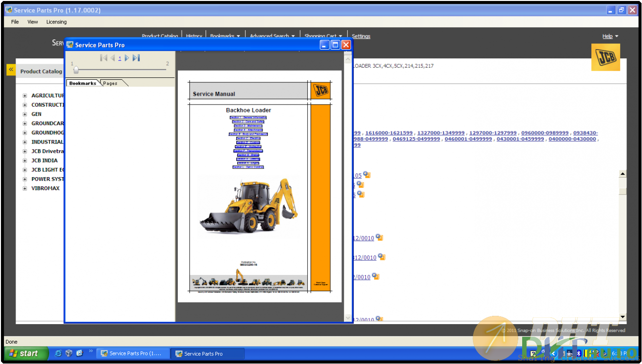The image size is (642, 364).
Task: Open Section A - Attachments link
Action: click(x=248, y=130)
